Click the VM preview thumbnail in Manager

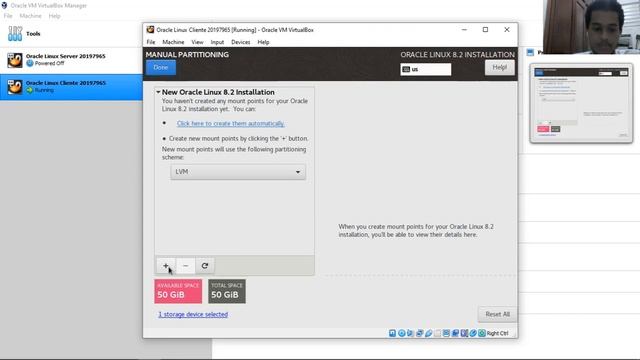point(581,103)
